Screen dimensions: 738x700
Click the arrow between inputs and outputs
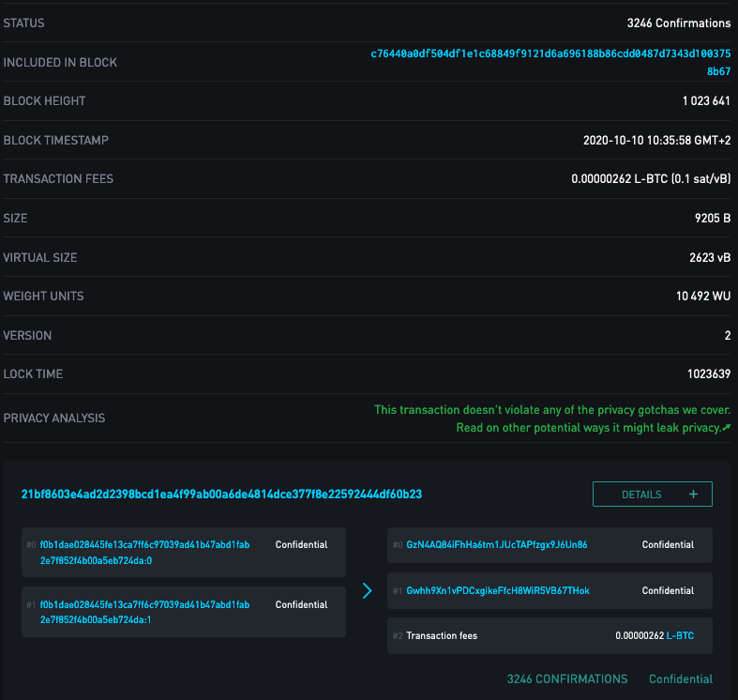(x=367, y=591)
